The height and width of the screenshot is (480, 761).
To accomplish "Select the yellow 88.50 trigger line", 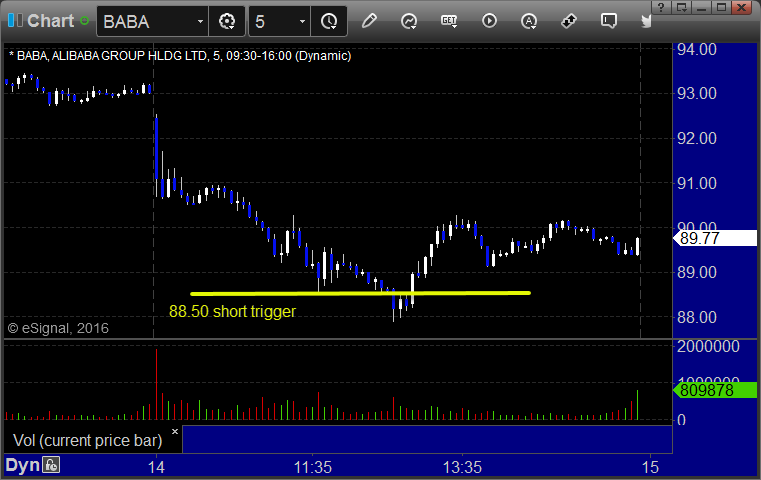I will click(360, 293).
